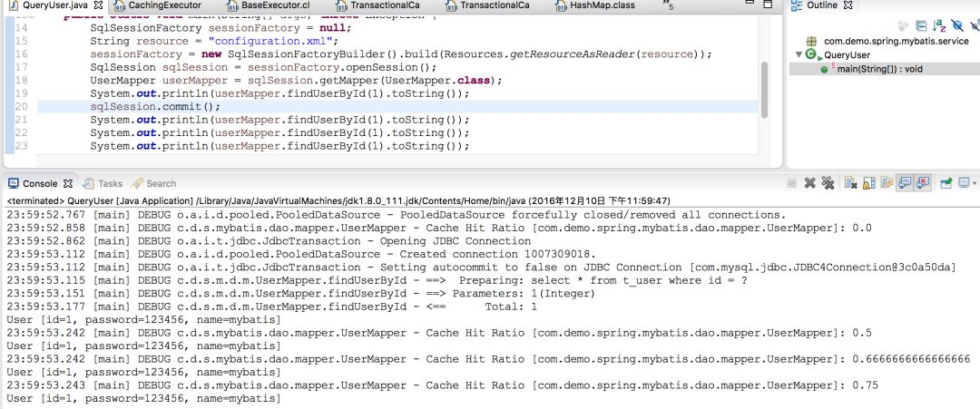Click the 'Setting autocommit to false' log line
This screenshot has width=980, height=409.
click(481, 268)
